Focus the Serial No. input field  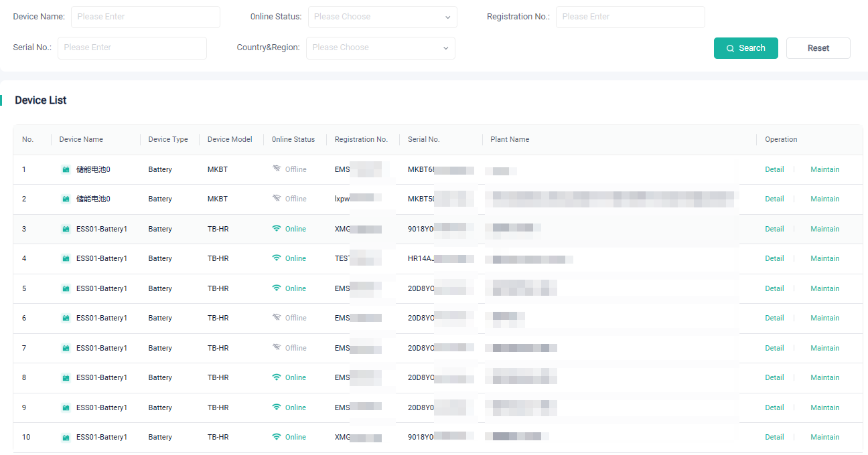coord(132,48)
